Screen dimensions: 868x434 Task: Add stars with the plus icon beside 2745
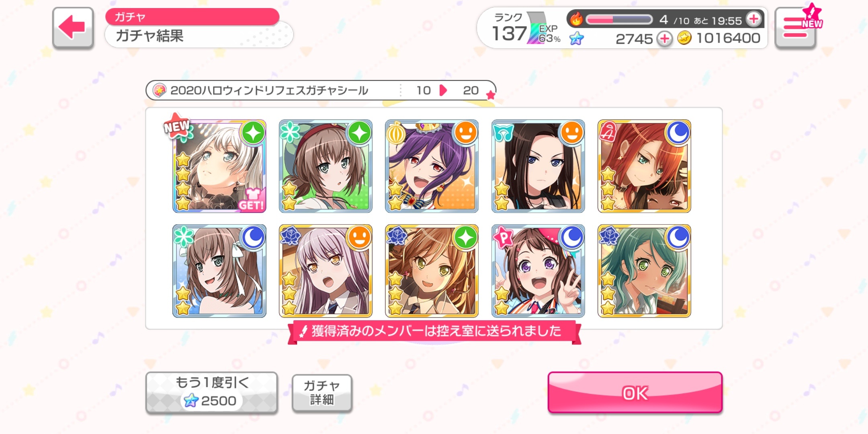point(665,39)
